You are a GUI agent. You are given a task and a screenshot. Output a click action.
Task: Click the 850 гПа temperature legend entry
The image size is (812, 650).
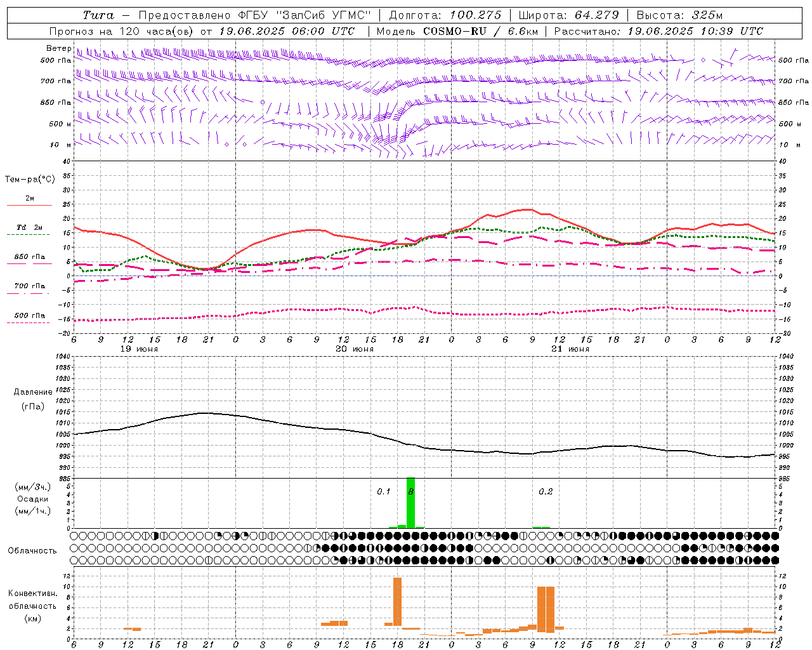[29, 259]
